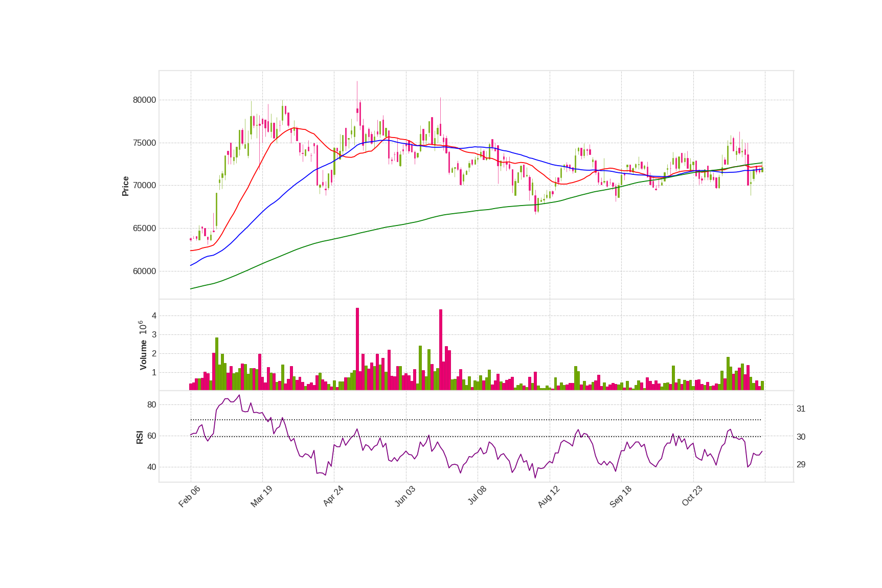The width and height of the screenshot is (882, 588).
Task: Click the Mar 19 date label
Action: [261, 496]
